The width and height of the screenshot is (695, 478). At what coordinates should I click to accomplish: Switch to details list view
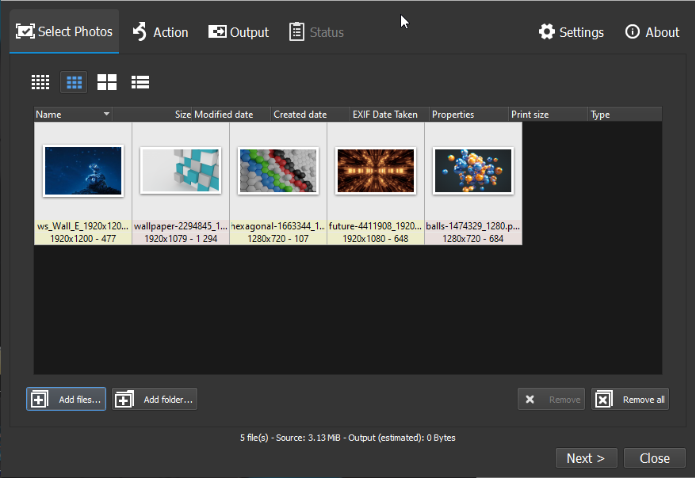click(140, 82)
